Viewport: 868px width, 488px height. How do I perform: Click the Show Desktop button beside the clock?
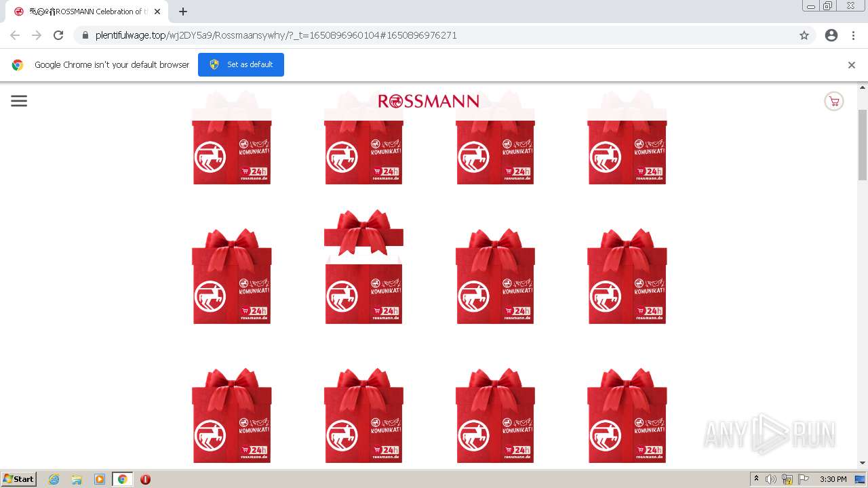(861, 479)
